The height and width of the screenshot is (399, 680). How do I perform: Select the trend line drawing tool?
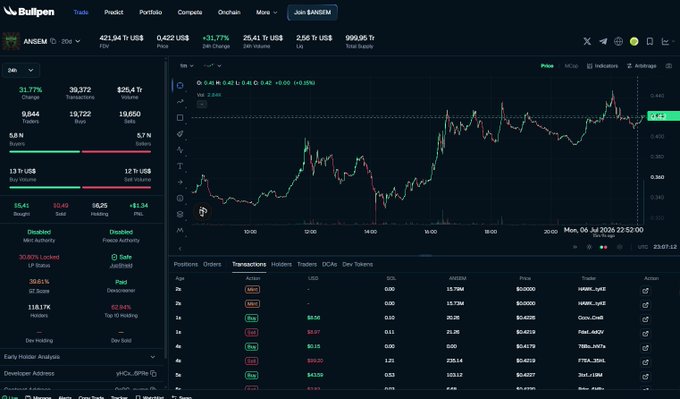(180, 101)
